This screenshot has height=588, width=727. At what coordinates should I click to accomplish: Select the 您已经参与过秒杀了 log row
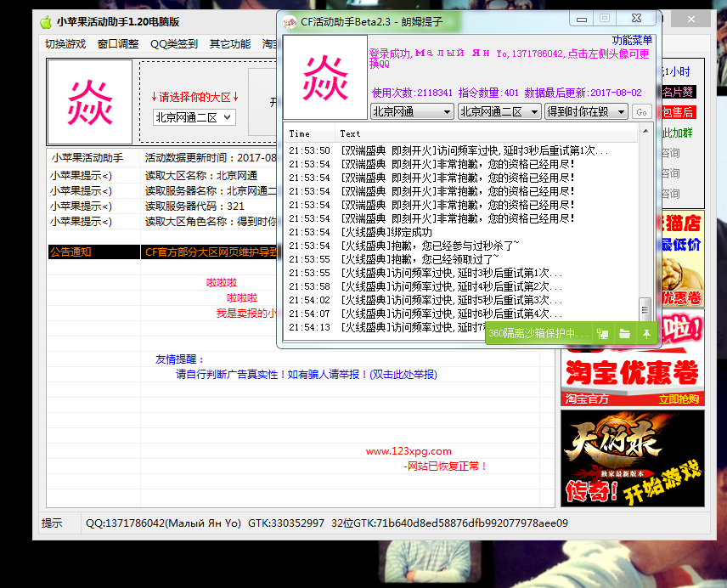click(x=461, y=246)
